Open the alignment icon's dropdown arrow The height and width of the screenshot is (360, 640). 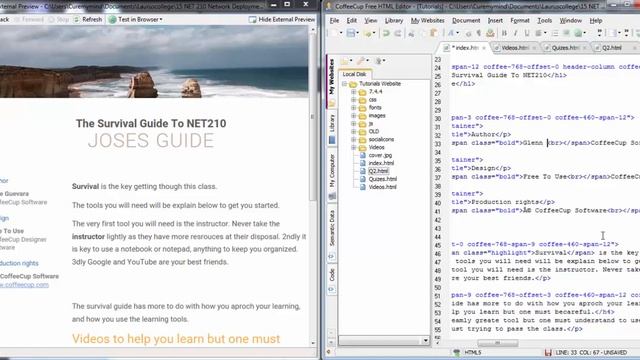(545, 33)
